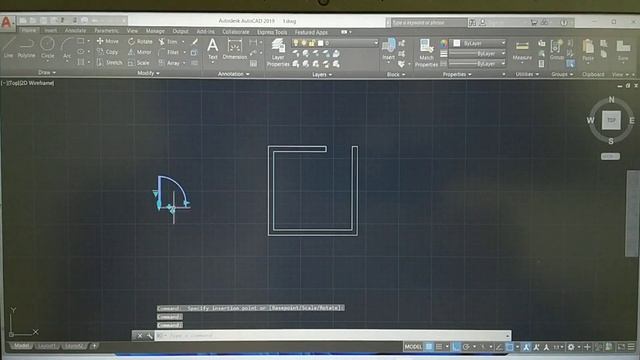Click the Array tool
The height and width of the screenshot is (360, 640).
point(169,63)
